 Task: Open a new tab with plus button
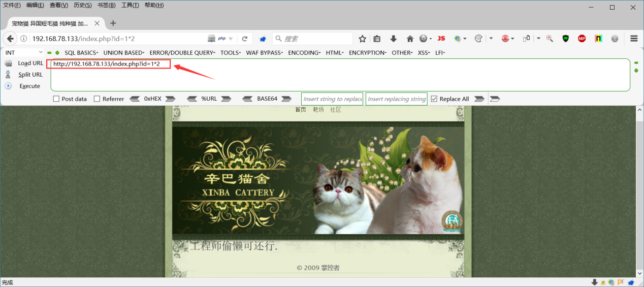coord(113,23)
